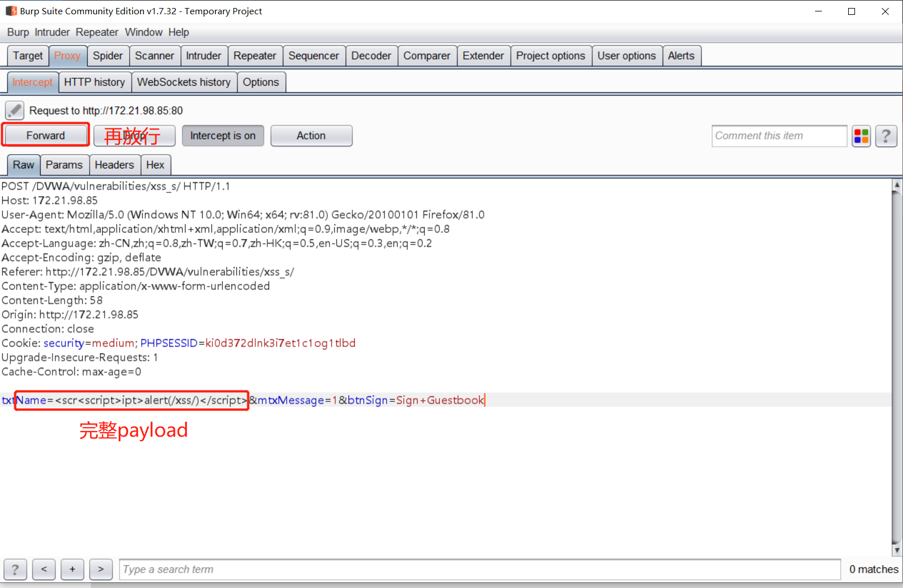Open the Project options tab

pos(551,56)
